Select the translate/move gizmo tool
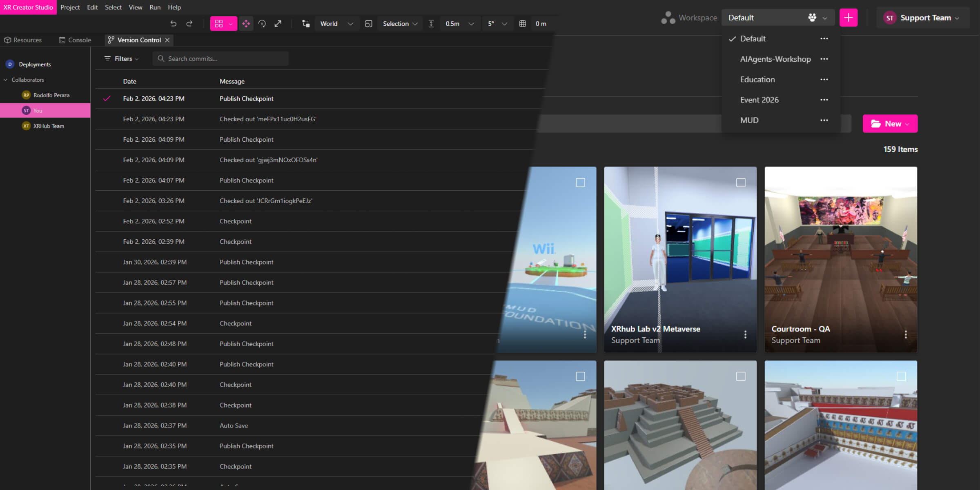 click(246, 24)
